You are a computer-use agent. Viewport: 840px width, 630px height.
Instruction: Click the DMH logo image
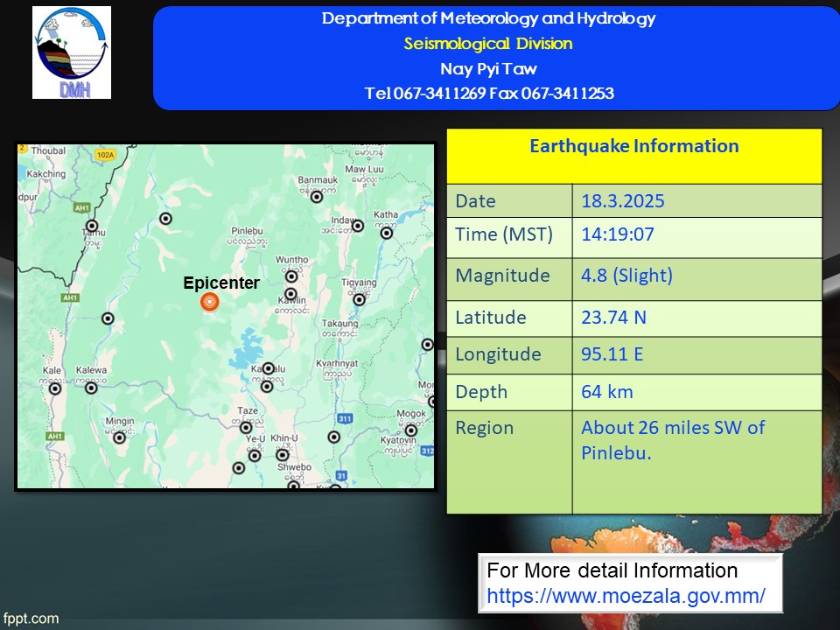tap(72, 52)
